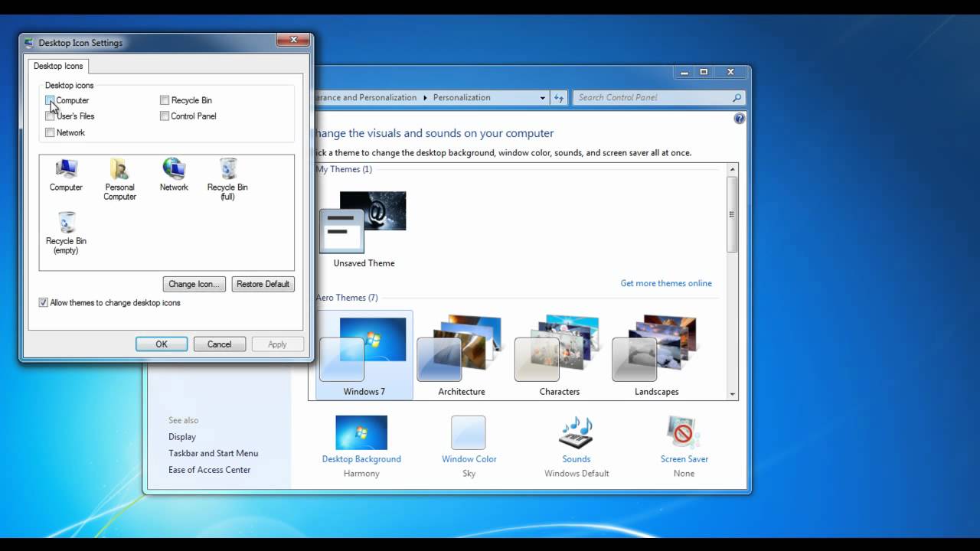Image resolution: width=980 pixels, height=551 pixels.
Task: Switch to the Desktop Icons tab
Action: (58, 66)
